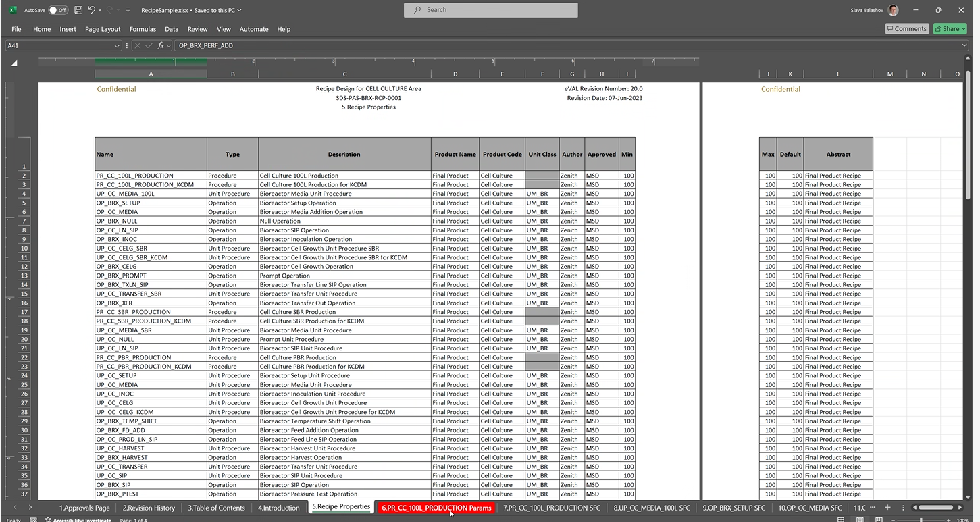Click the Abstract header cell
The image size is (980, 522).
pyautogui.click(x=838, y=154)
